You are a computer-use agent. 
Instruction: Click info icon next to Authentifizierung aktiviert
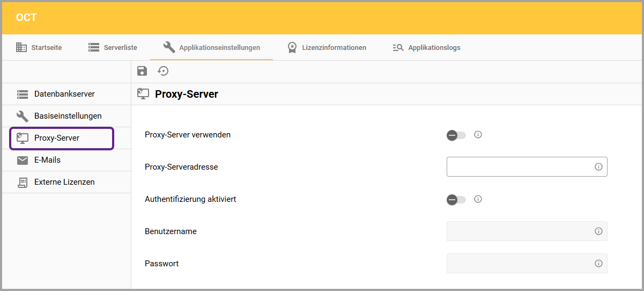478,199
